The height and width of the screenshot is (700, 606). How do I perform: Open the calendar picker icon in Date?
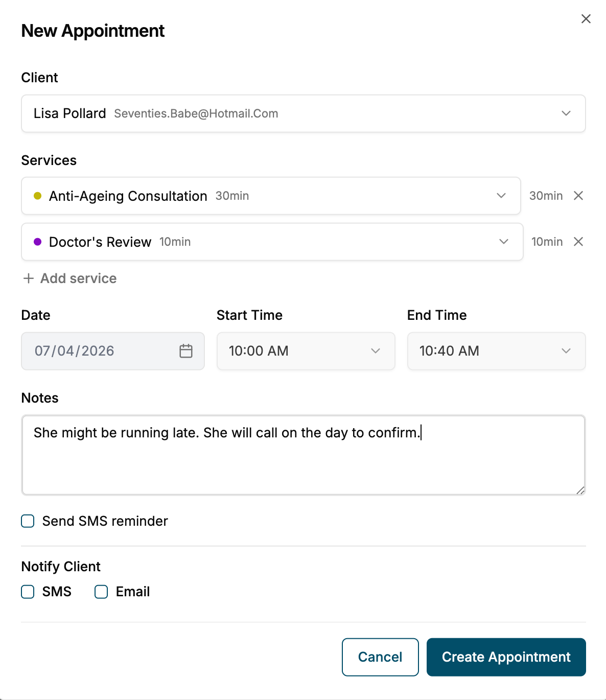pos(186,351)
